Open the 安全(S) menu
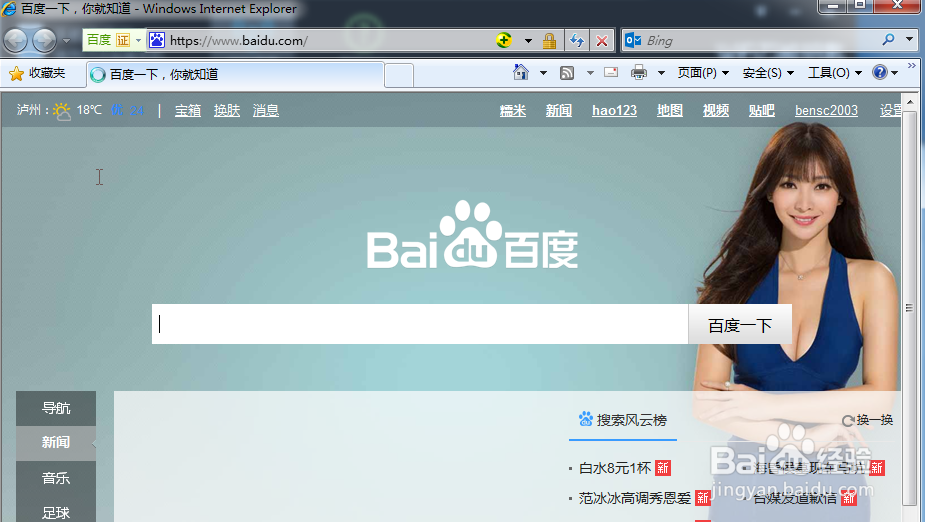The image size is (925, 522). (768, 73)
